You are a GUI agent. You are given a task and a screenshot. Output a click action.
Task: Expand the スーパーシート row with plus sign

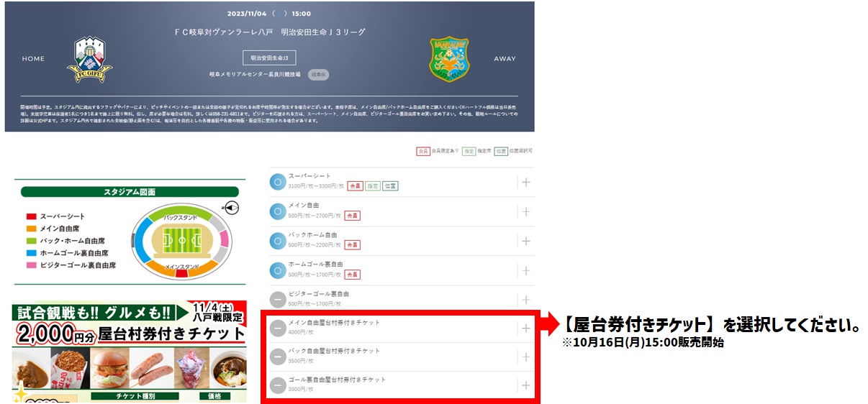click(526, 182)
